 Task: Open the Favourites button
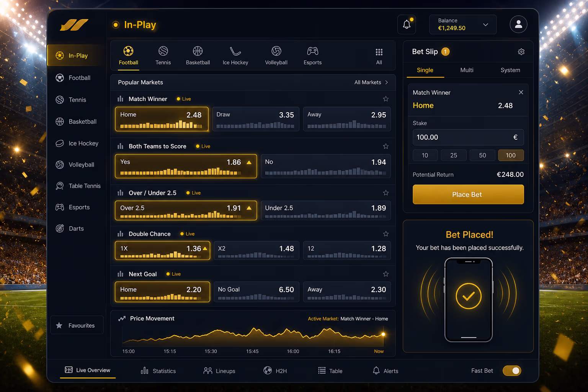[77, 325]
